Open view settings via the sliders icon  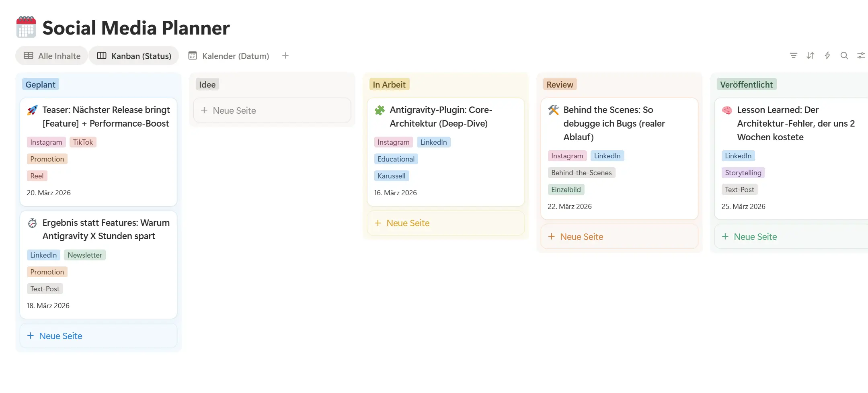click(861, 55)
